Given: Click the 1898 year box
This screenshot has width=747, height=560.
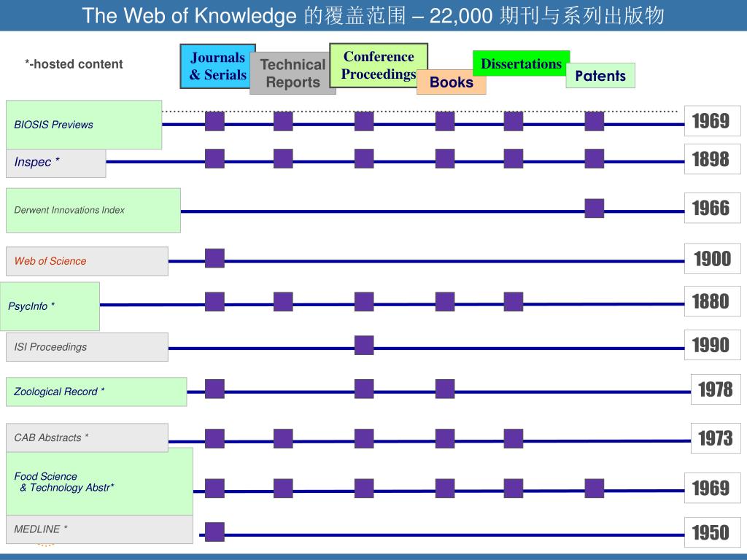Looking at the screenshot, I should pos(712,159).
